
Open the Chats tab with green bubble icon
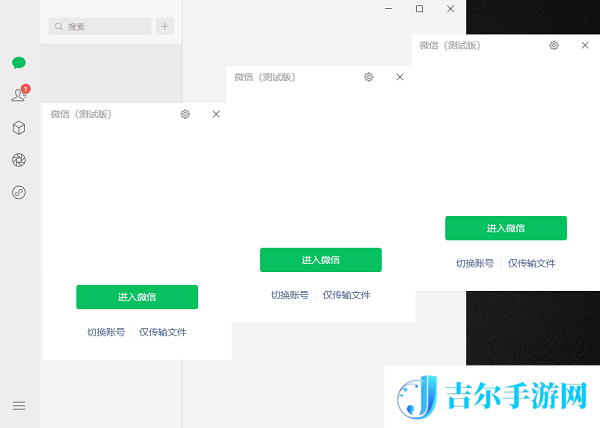click(x=19, y=63)
